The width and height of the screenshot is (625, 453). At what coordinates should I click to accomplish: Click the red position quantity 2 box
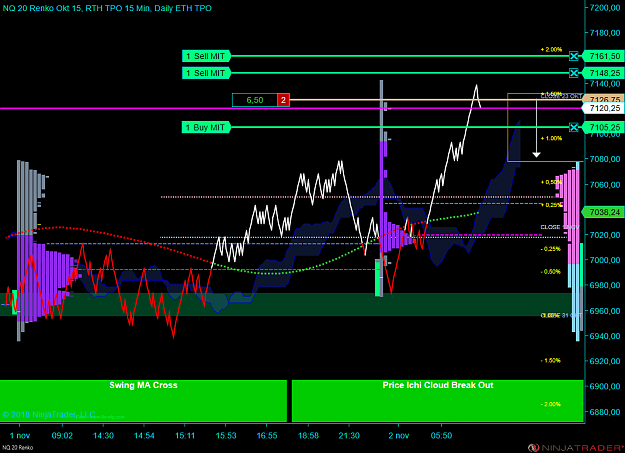[283, 100]
